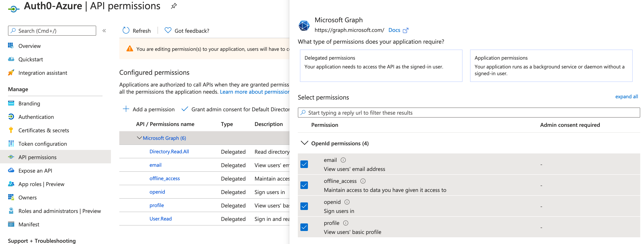Image resolution: width=644 pixels, height=244 pixels.
Task: Open User.Read permission link
Action: click(160, 219)
